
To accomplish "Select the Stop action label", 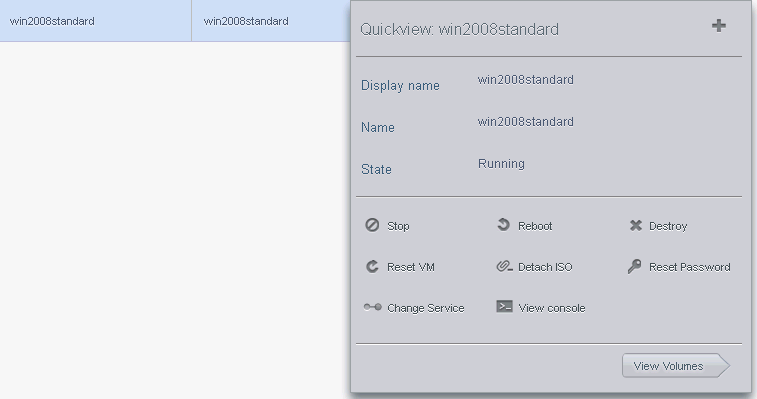I will 398,226.
